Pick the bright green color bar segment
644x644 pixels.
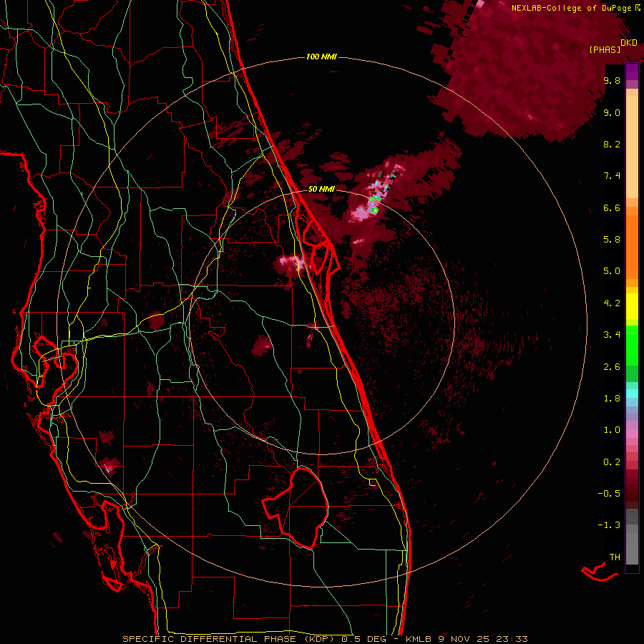632,346
